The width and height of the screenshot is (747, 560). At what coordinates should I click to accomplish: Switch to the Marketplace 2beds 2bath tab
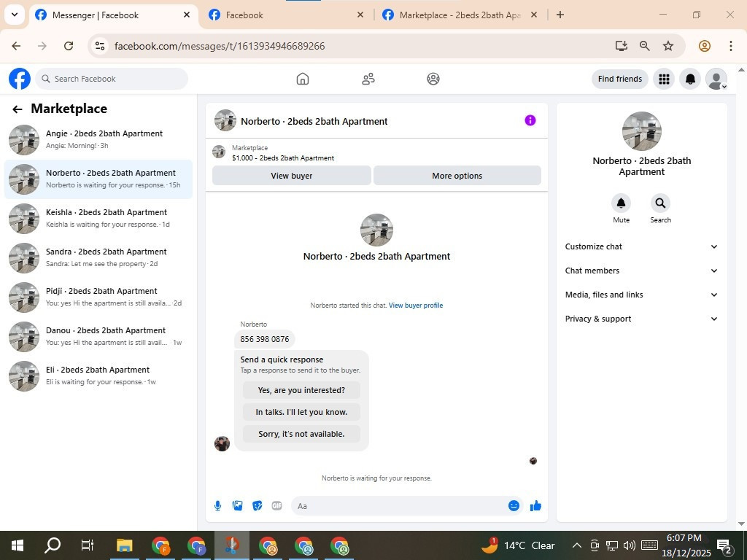pos(452,15)
